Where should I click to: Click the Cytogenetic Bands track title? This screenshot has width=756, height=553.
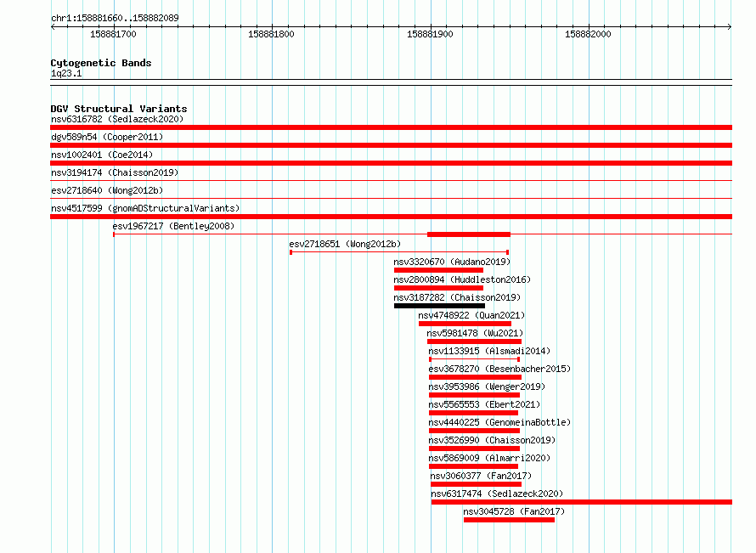tap(101, 63)
